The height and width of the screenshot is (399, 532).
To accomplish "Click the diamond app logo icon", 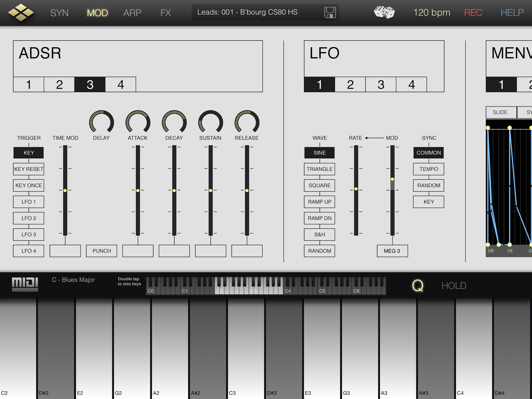I will (21, 12).
